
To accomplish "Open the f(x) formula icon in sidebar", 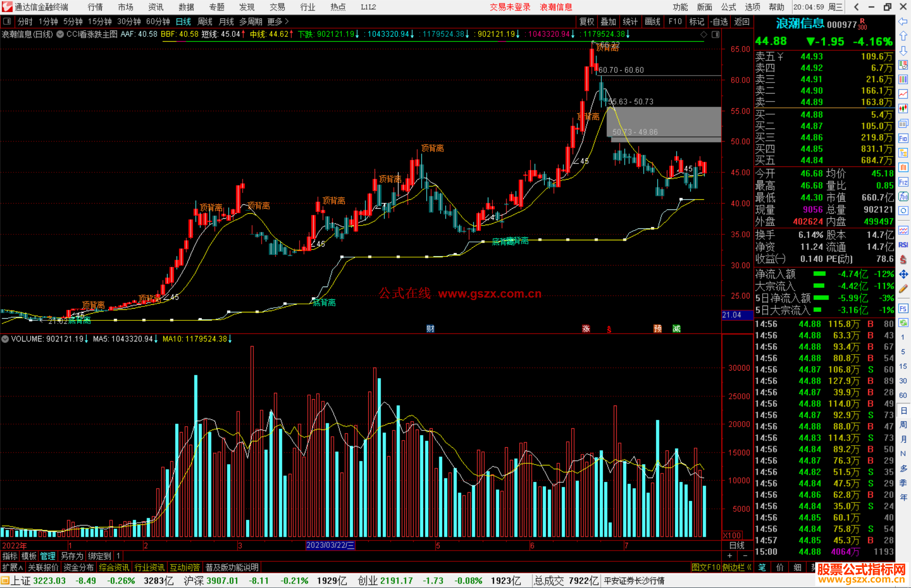I will point(903,196).
